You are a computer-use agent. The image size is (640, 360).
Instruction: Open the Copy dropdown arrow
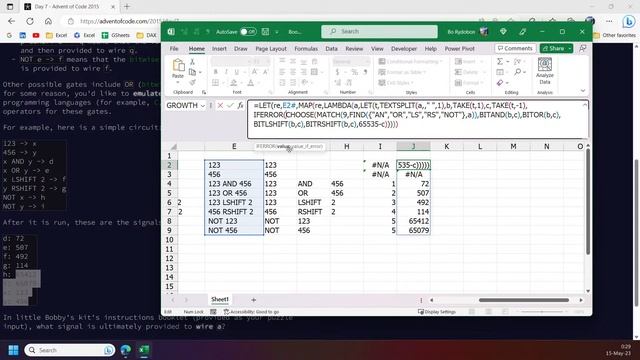pos(200,72)
